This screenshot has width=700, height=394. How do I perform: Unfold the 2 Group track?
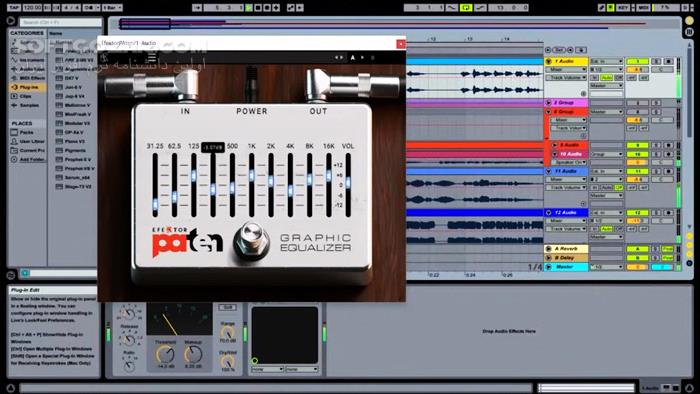pos(549,103)
